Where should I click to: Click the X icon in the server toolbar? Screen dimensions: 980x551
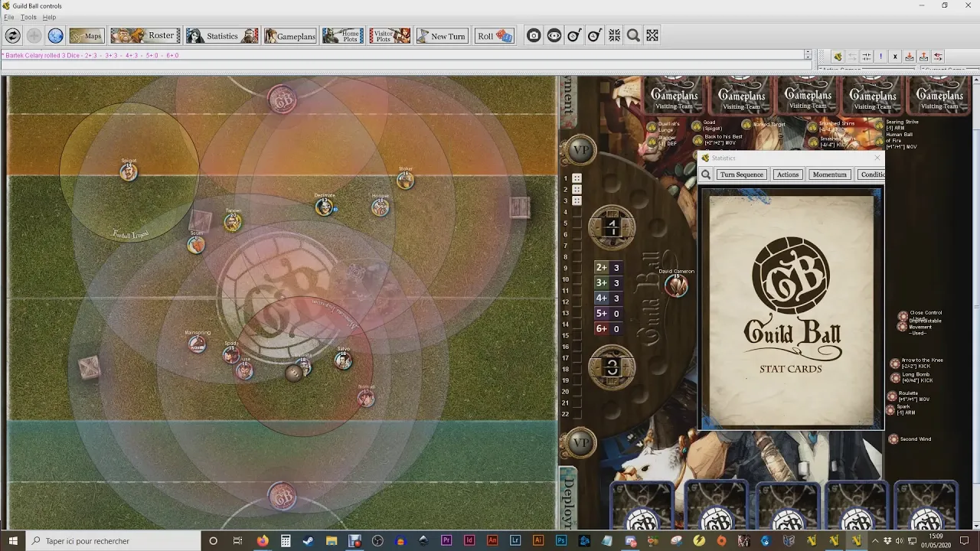coord(895,57)
